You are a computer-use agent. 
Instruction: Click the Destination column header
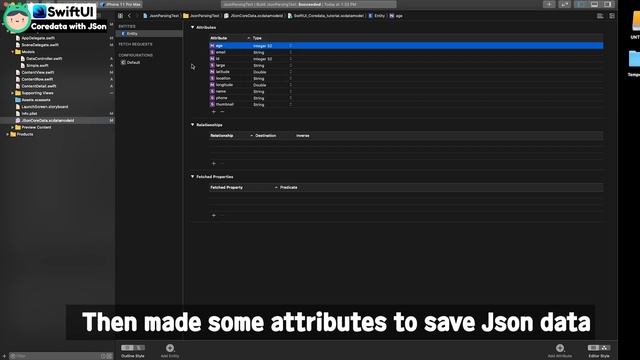tap(266, 136)
